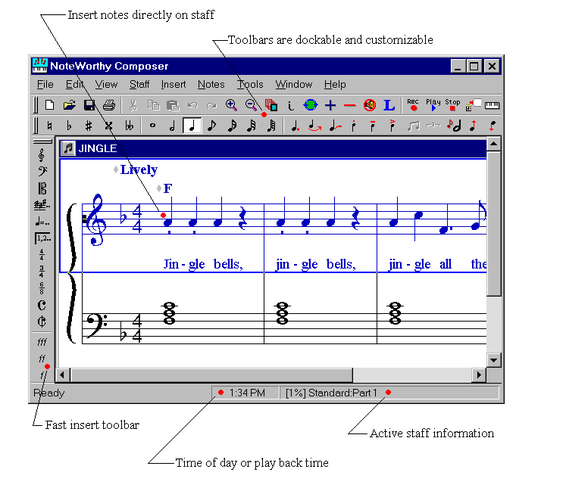The image size is (566, 491).
Task: Click the vertical scrollbar down arrow
Action: [x=493, y=360]
